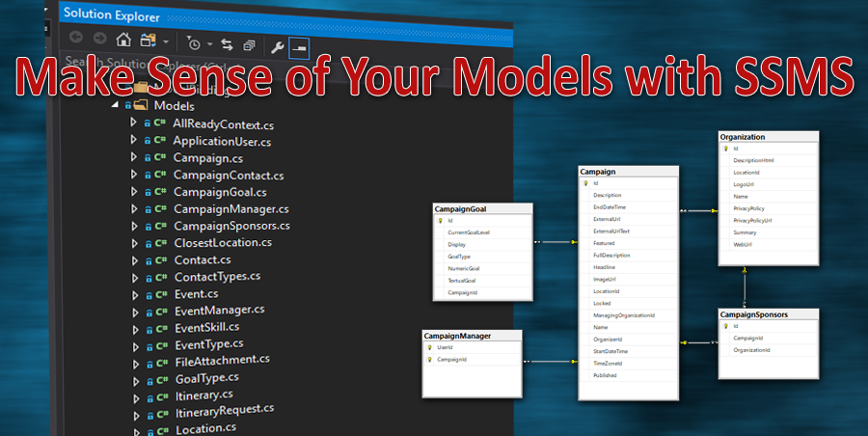Viewport: 868px width, 436px height.
Task: Click the Home icon in Solution Explorer
Action: 123,41
